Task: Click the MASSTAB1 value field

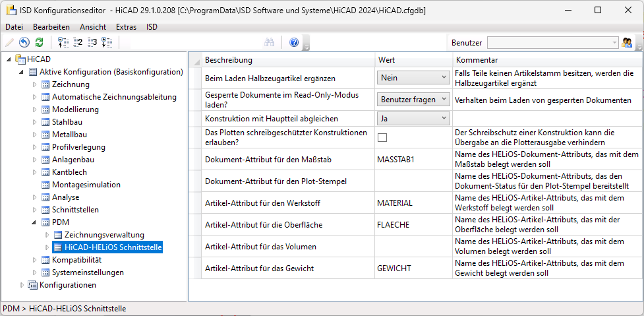Action: pos(413,159)
